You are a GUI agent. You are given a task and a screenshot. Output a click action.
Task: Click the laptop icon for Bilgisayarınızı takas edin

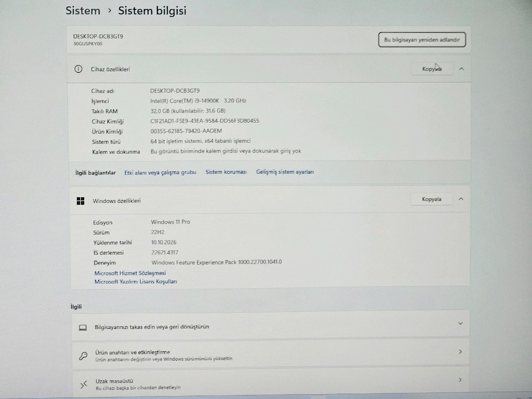click(83, 327)
